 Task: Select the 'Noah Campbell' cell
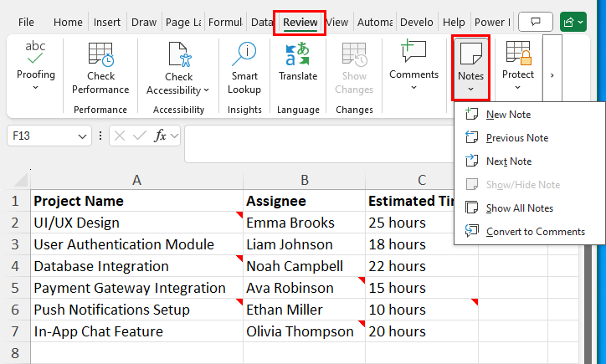(x=305, y=266)
